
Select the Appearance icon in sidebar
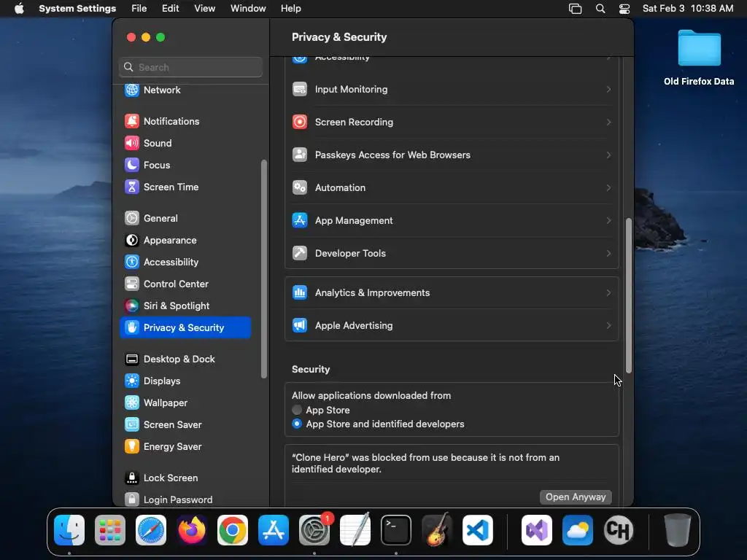[132, 240]
